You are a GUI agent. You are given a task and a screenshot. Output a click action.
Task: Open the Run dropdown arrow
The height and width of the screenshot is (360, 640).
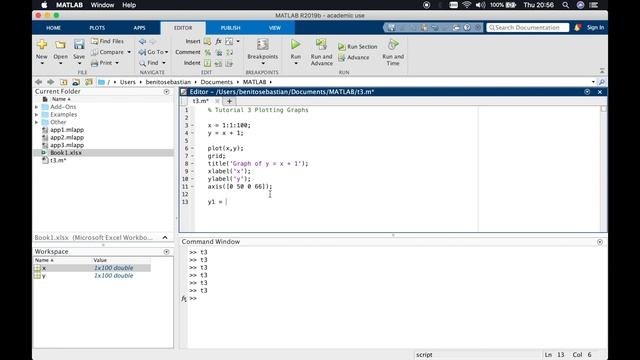click(x=296, y=63)
